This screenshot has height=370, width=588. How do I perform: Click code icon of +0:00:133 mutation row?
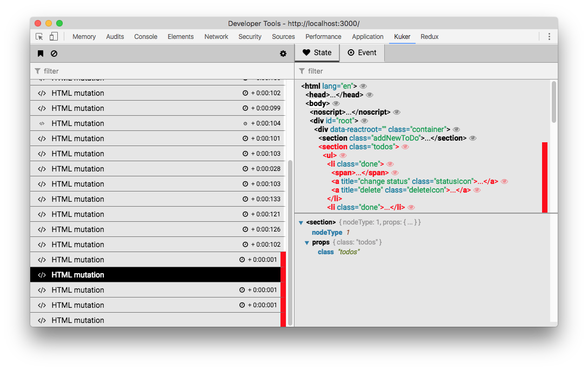[x=42, y=199]
